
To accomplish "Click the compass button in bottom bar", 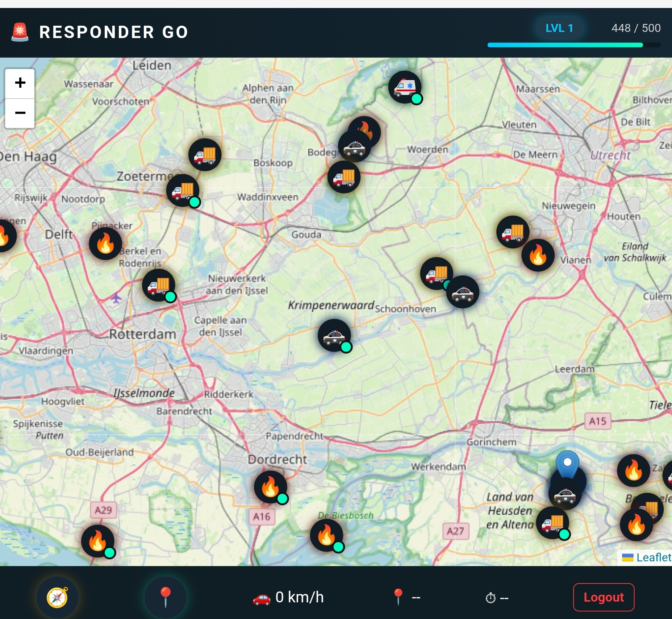I will pos(57,597).
